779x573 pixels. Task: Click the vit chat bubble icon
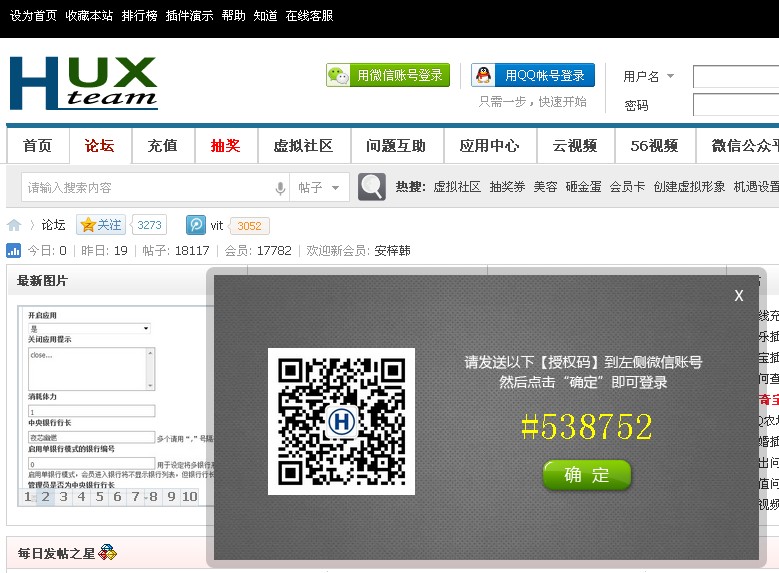coord(196,225)
